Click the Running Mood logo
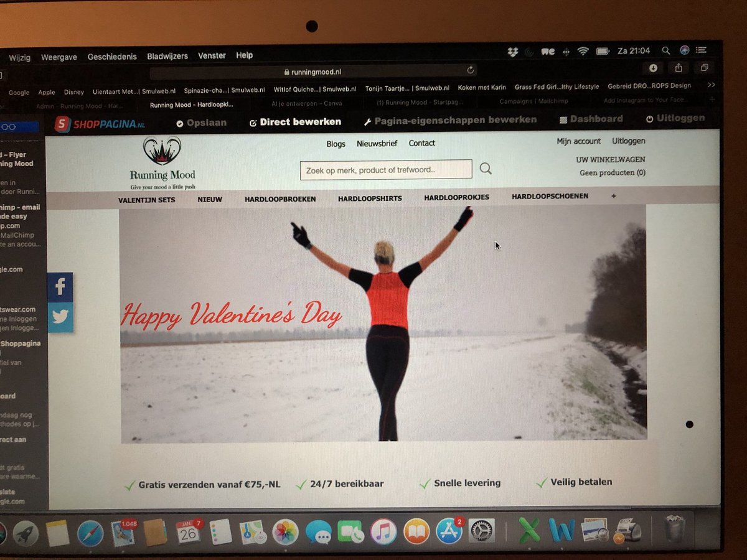This screenshot has height=560, width=747. [x=162, y=163]
